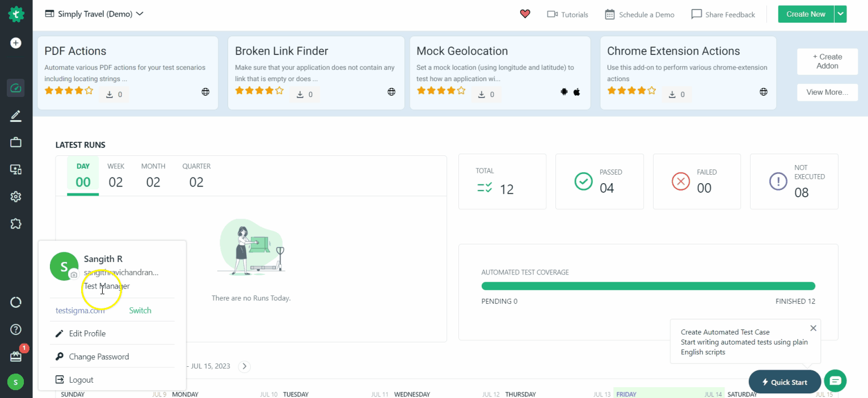Click download count on Chrome Extension Actions card
The image size is (868, 398).
point(677,95)
